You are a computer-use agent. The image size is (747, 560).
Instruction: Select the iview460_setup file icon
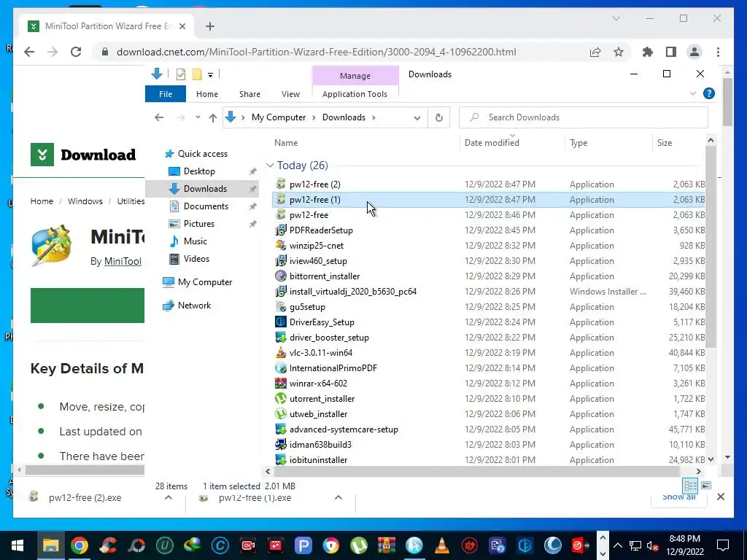pos(281,260)
